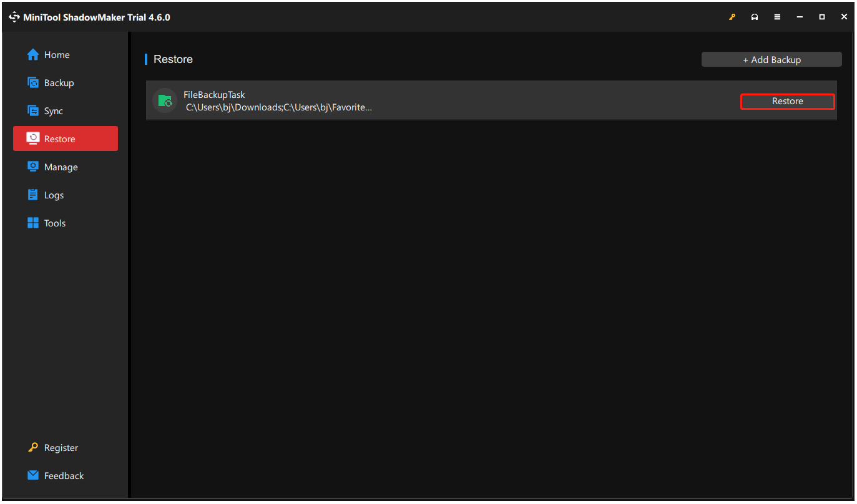The height and width of the screenshot is (504, 857).
Task: Select the Restore sidebar item
Action: pos(66,138)
